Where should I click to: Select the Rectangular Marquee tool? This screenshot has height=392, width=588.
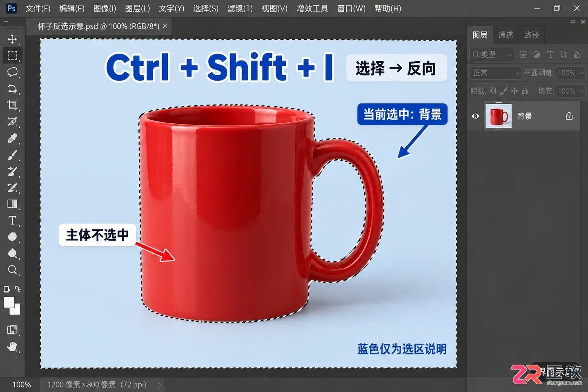[12, 55]
